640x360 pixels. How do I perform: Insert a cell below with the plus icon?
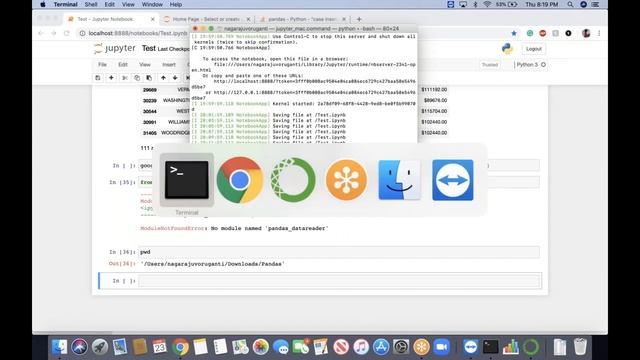[x=111, y=78]
